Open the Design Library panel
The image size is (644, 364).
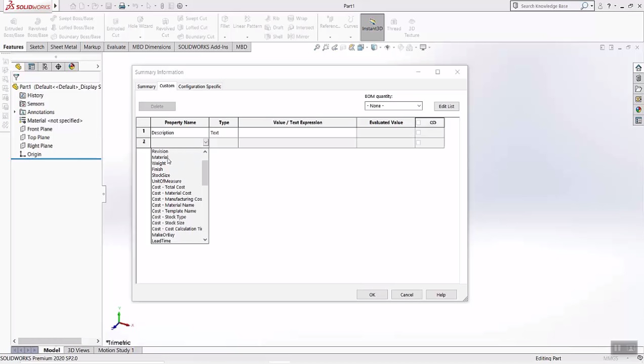pyautogui.click(x=638, y=79)
